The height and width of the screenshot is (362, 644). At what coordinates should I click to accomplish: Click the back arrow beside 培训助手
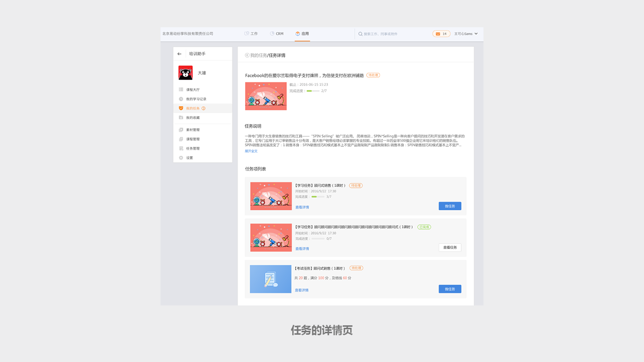click(179, 54)
